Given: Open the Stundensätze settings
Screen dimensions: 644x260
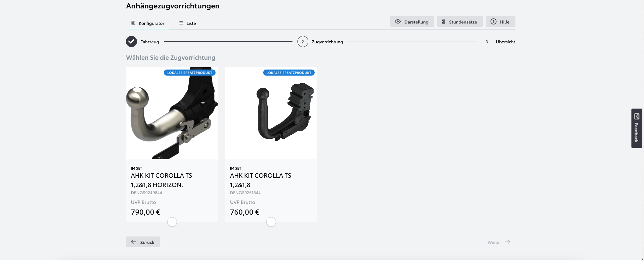Looking at the screenshot, I should pos(460,22).
